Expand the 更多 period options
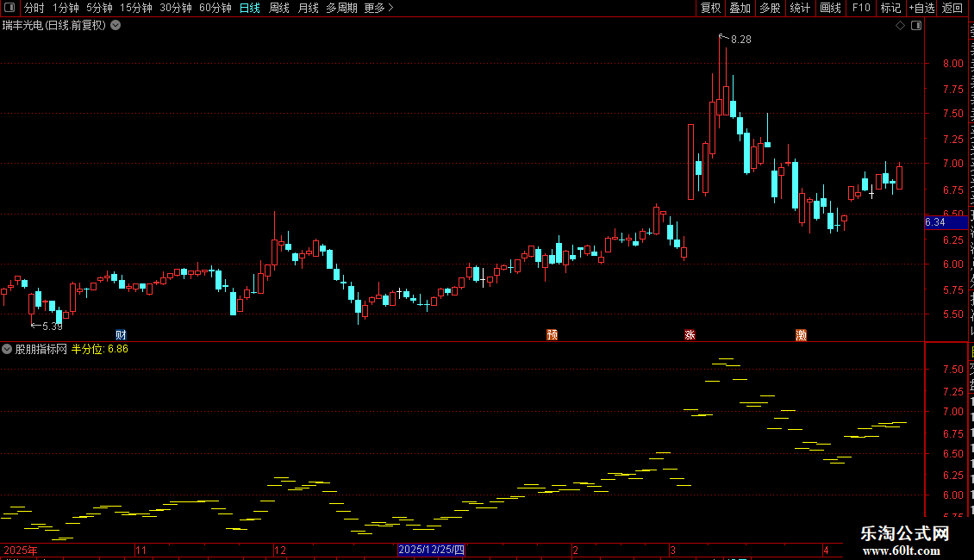 pos(378,8)
